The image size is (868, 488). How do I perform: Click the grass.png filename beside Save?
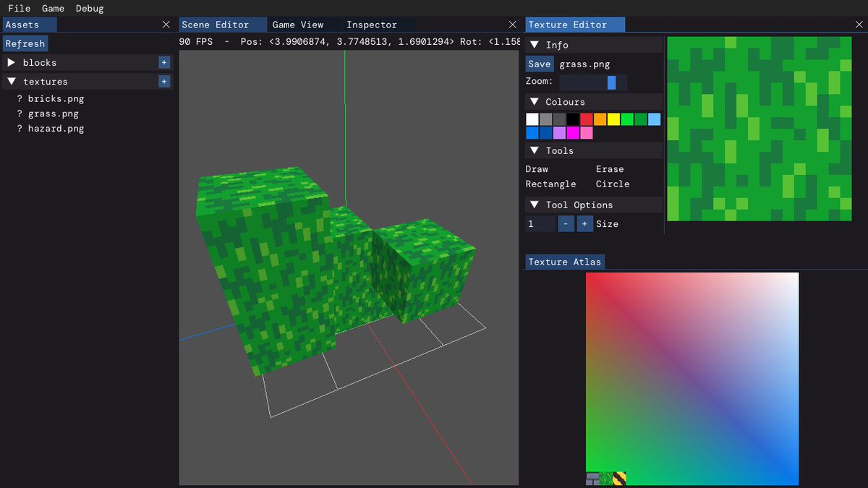(x=584, y=64)
